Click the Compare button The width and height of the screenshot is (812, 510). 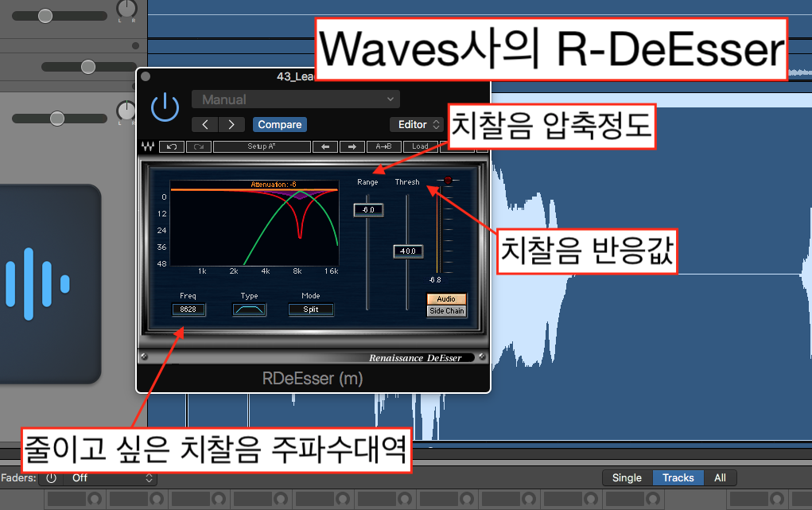[280, 124]
